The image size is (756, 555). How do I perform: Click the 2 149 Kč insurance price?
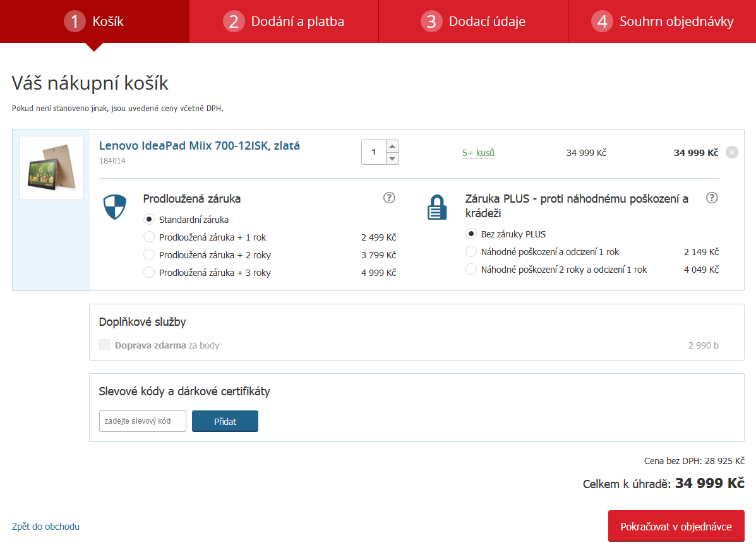701,252
